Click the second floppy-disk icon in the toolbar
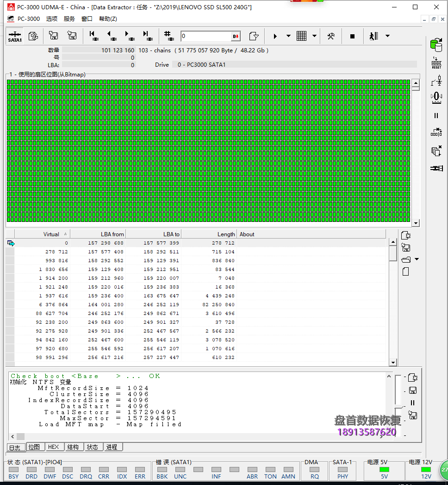Viewport: 448px width, 485px height. pos(72,36)
